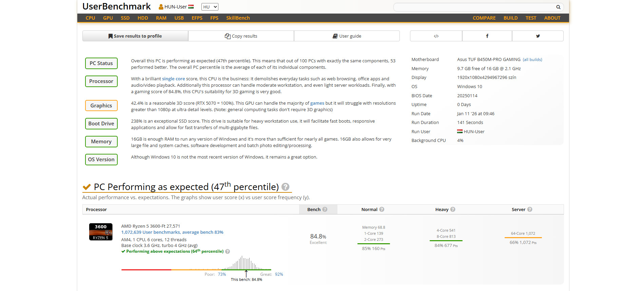Click AMD Ryzen 5 3600 name text

coord(151,226)
